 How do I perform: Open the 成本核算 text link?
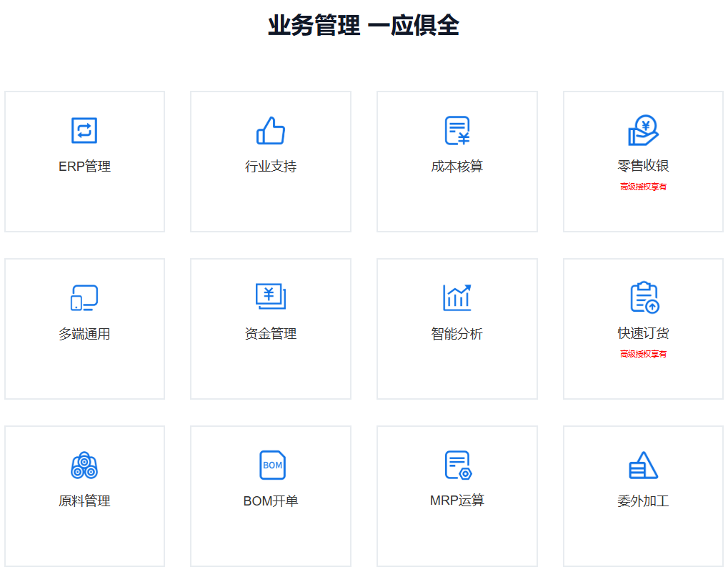(x=457, y=167)
